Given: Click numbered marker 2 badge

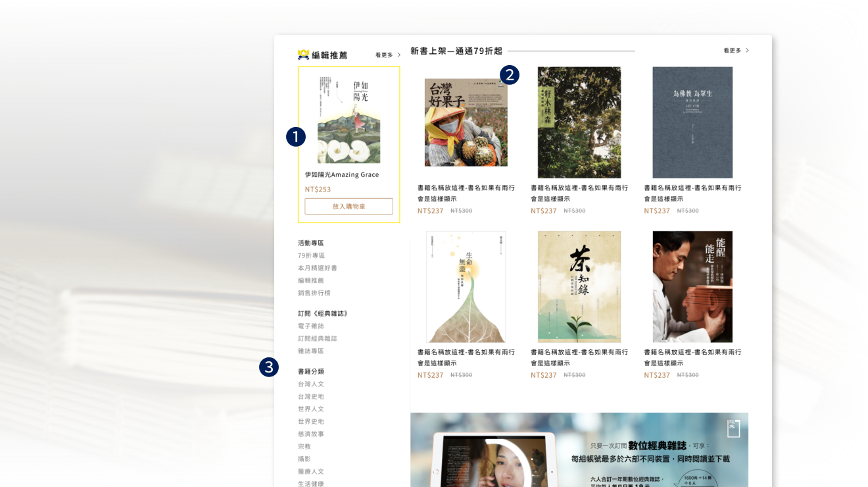Looking at the screenshot, I should [510, 75].
